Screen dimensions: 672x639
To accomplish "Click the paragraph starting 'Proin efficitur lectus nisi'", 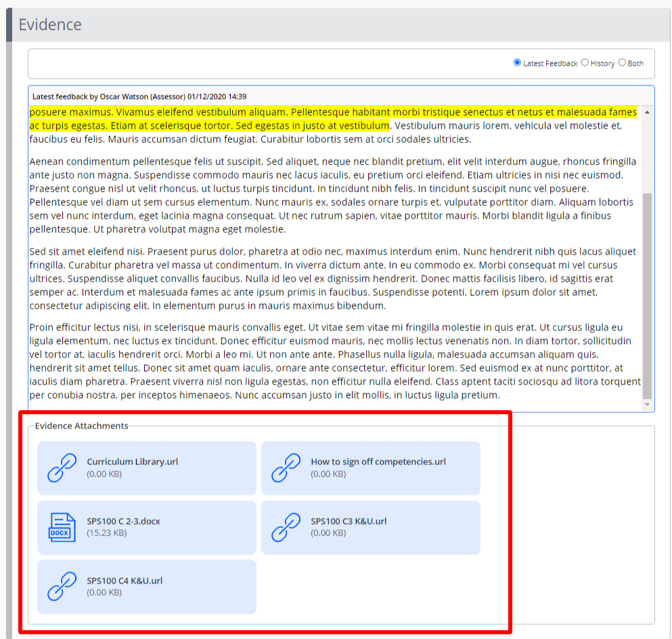I will point(335,361).
